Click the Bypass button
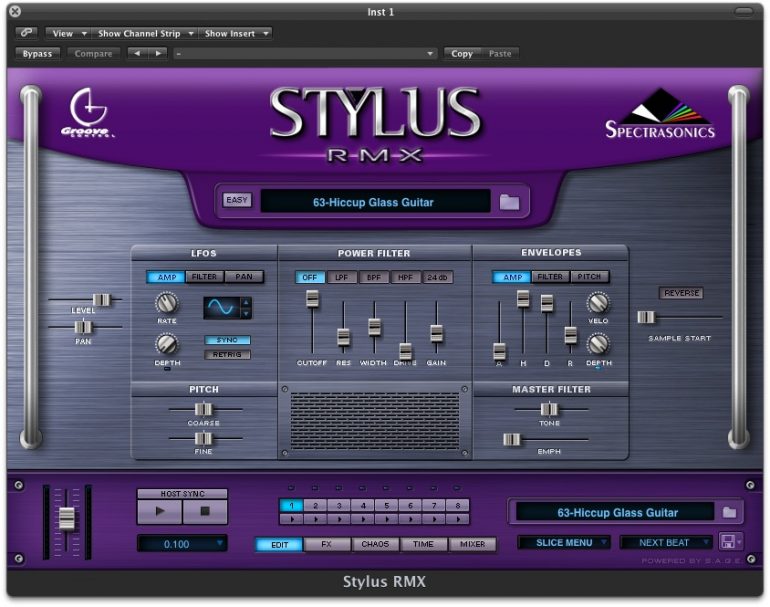 (37, 54)
